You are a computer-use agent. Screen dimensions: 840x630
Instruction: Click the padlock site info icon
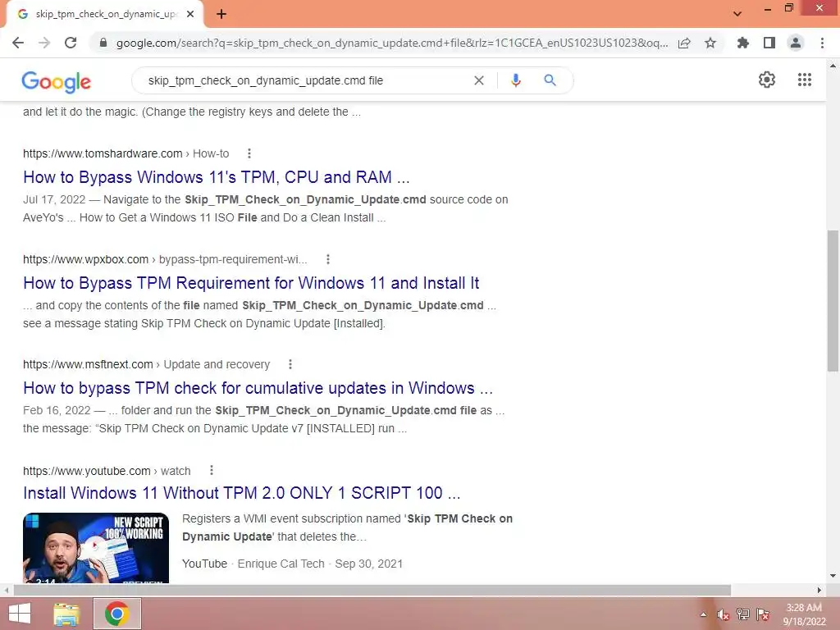[103, 43]
